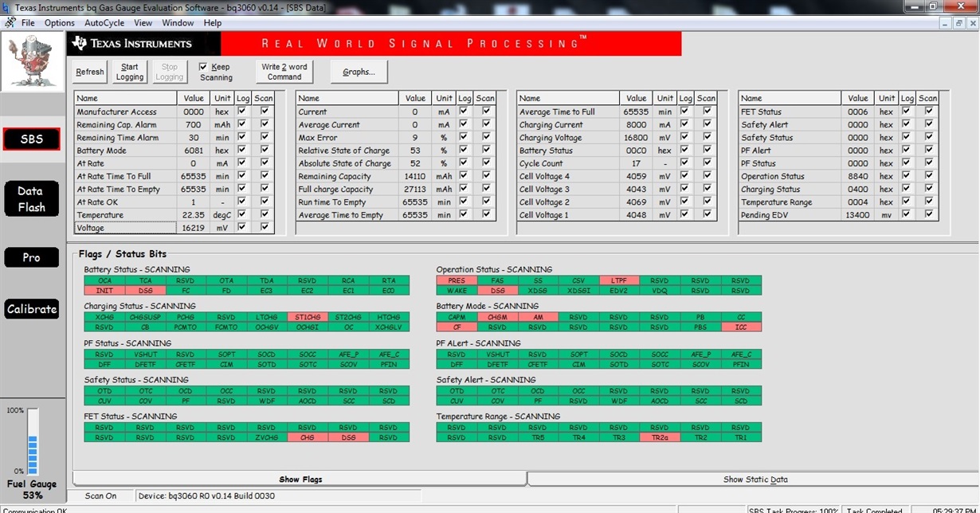
Task: Click the CAPM flag in Battery Mode
Action: 457,317
